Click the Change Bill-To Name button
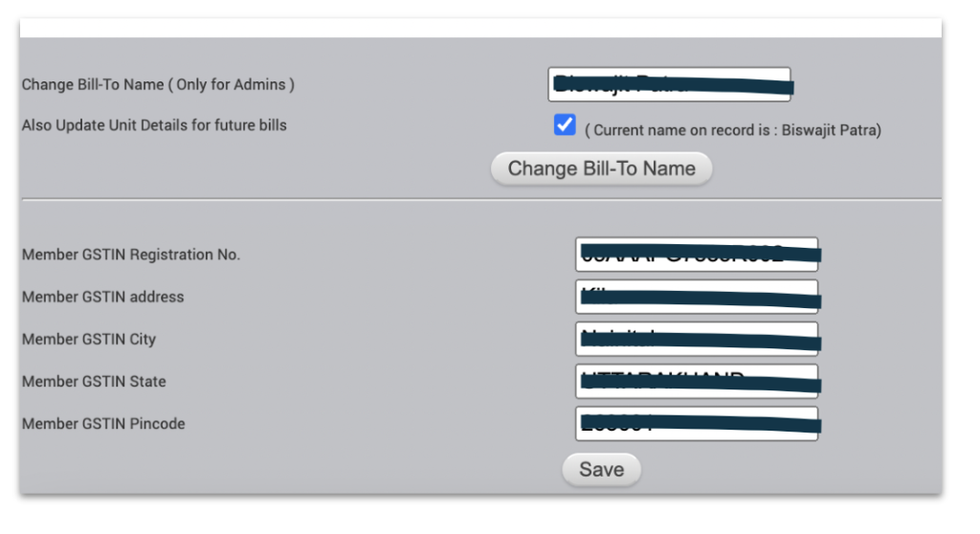The image size is (980, 534). click(601, 168)
